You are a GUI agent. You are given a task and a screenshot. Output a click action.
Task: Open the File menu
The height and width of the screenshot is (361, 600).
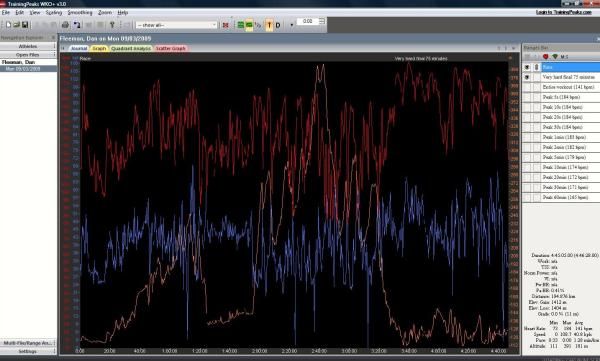(x=5, y=13)
